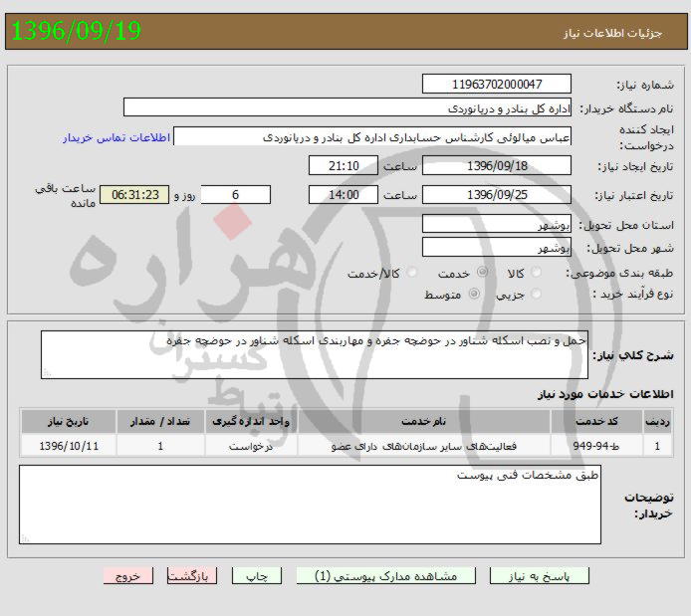The width and height of the screenshot is (691, 616).
Task: Click the ردیف column header
Action: coord(657,421)
